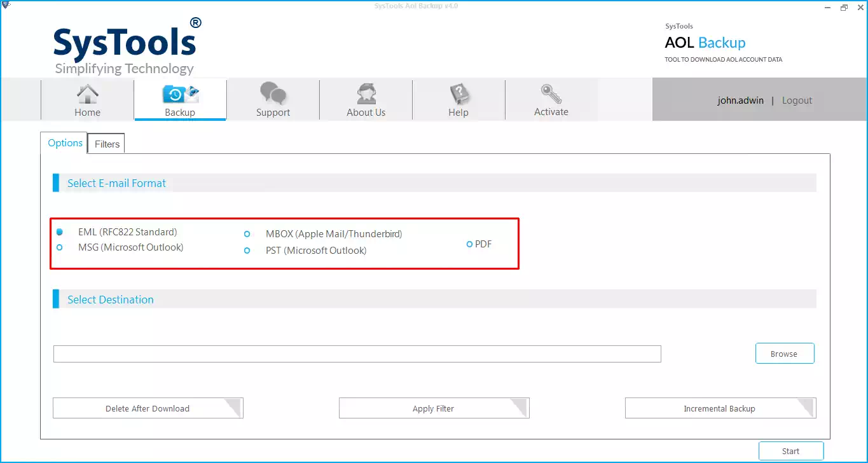
Task: Click the Home label in navigation
Action: [87, 113]
